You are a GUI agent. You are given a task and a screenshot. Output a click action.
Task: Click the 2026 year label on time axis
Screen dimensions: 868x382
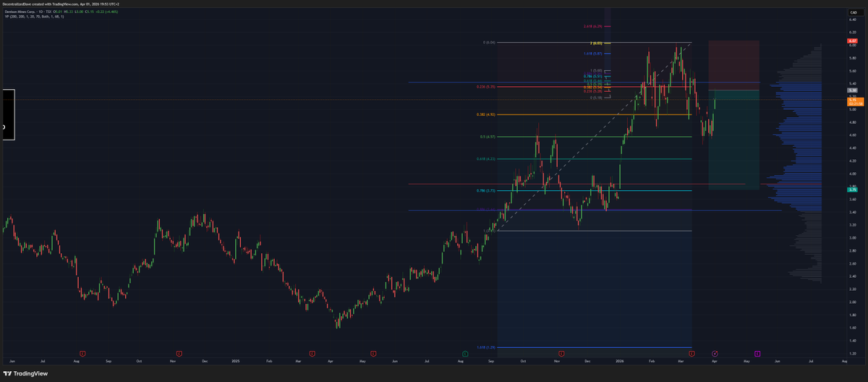[x=620, y=360]
